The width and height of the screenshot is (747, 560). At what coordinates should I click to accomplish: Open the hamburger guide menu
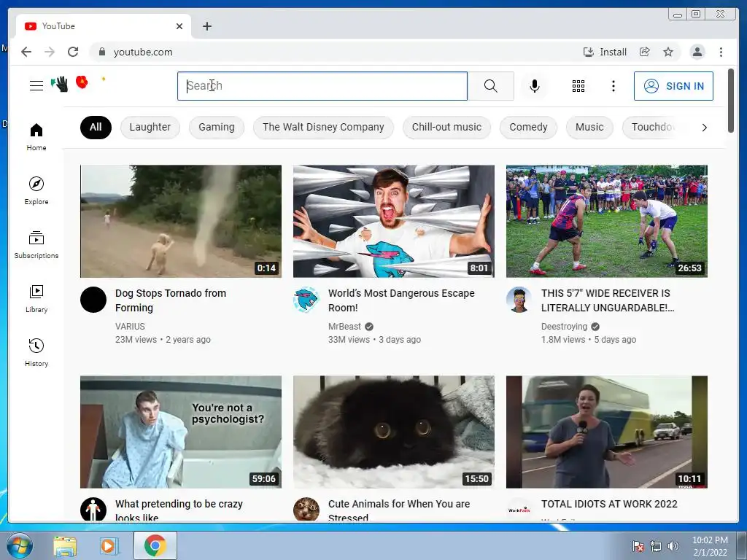pos(36,86)
